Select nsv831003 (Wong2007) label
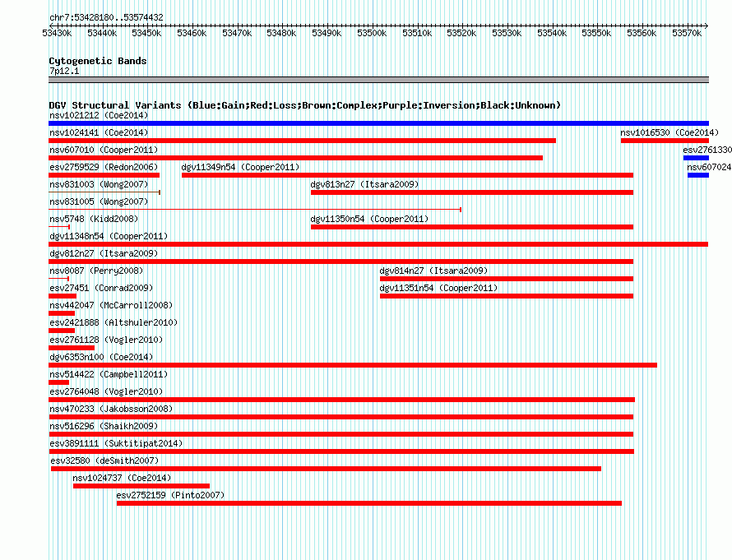 pyautogui.click(x=99, y=184)
